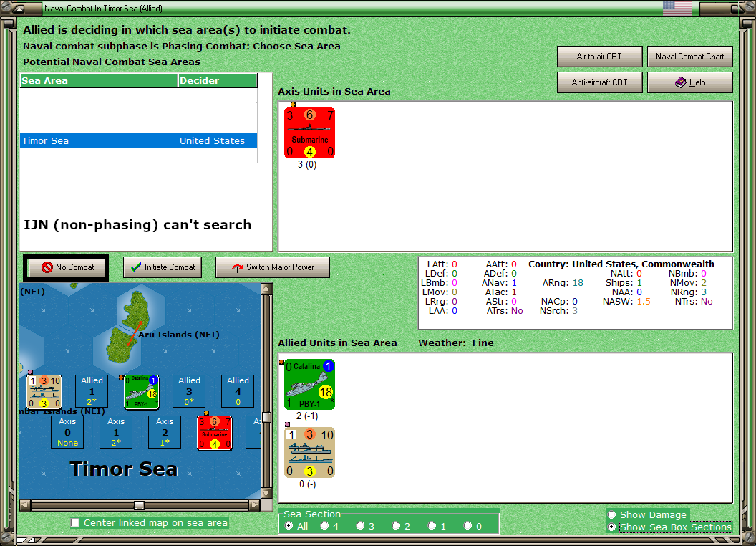Image resolution: width=756 pixels, height=546 pixels.
Task: Click the NSrch 3 value
Action: 575,311
